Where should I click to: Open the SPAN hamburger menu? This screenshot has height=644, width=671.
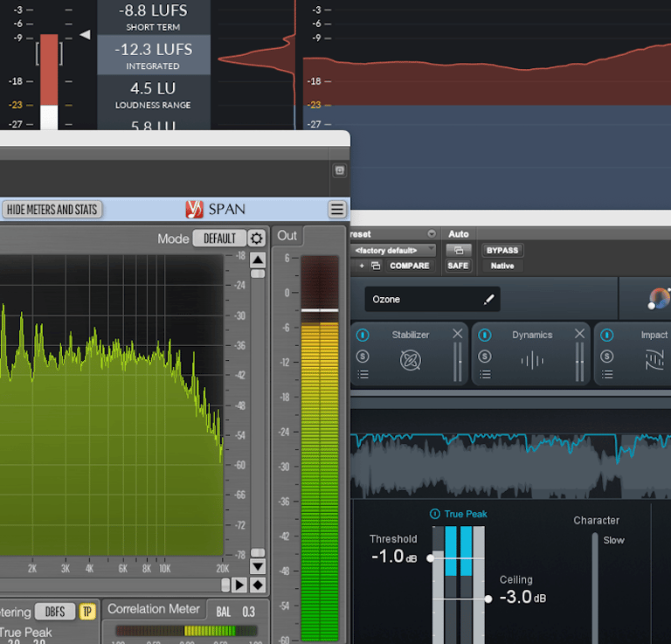coord(336,209)
